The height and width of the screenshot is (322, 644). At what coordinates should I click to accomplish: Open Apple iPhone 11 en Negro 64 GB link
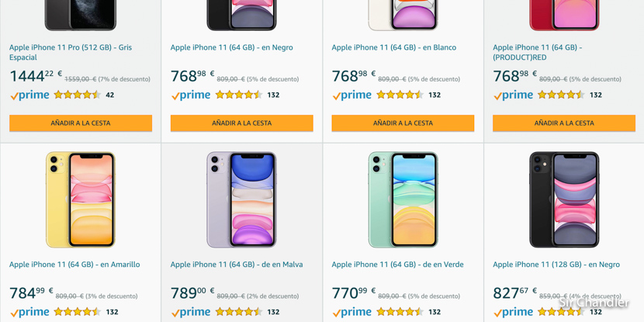[x=231, y=47]
